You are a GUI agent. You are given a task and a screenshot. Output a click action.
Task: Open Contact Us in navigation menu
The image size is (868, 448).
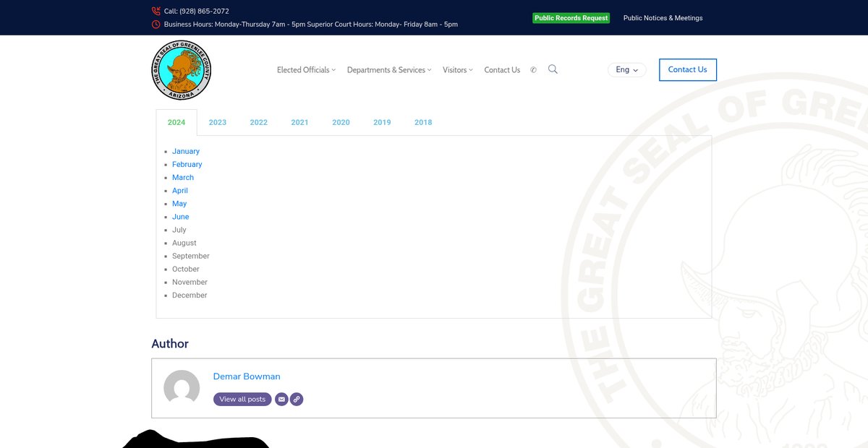click(502, 70)
